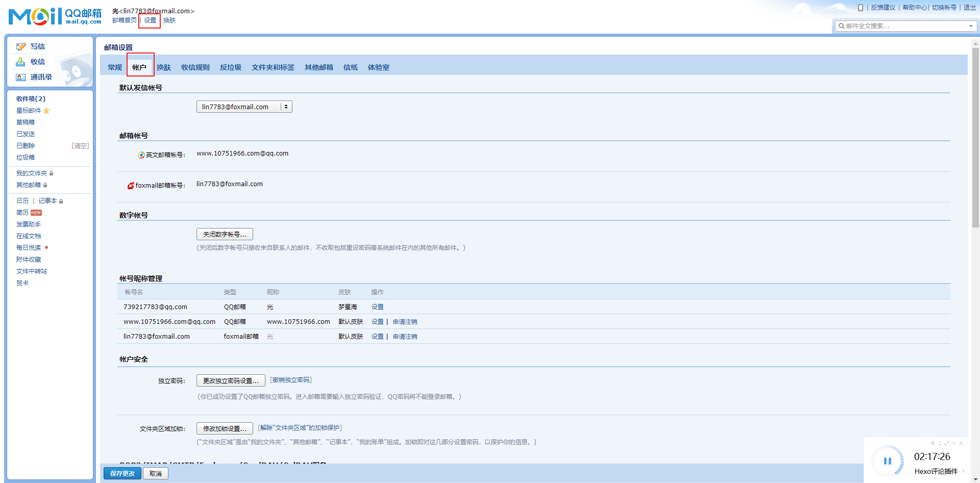Minimize the floating timer widget
This screenshot has width=980, height=483.
tap(953, 443)
